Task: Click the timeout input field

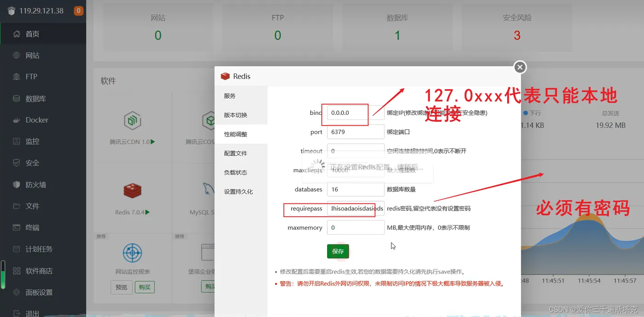Action: pos(356,151)
